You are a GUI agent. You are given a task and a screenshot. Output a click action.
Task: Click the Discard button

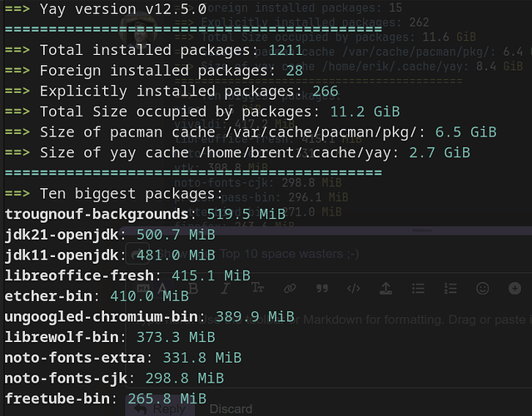click(231, 409)
